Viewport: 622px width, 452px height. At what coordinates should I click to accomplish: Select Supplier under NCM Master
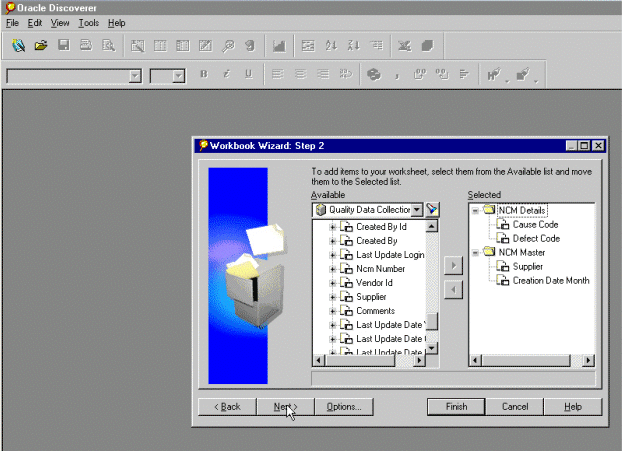[528, 267]
